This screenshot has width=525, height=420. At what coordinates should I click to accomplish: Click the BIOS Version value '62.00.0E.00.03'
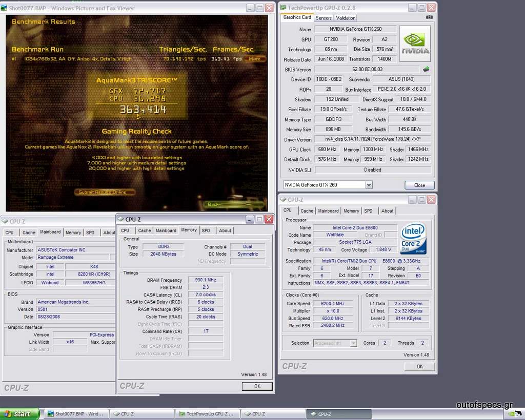(x=367, y=69)
